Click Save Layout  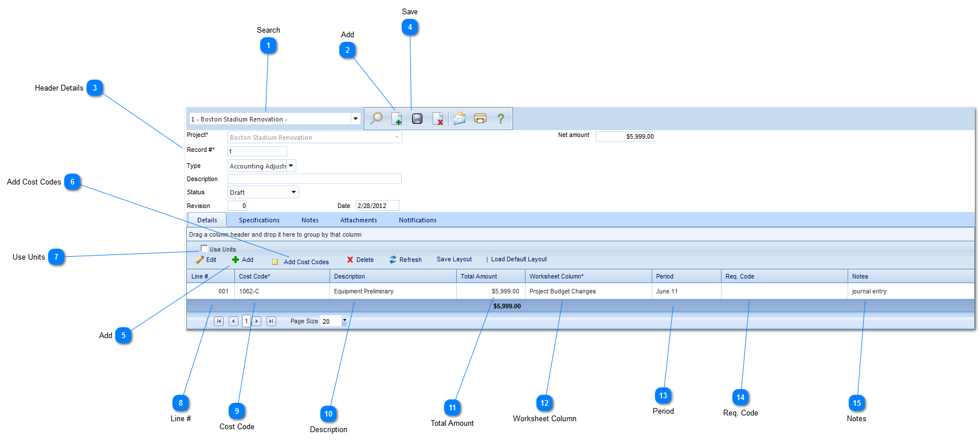454,260
